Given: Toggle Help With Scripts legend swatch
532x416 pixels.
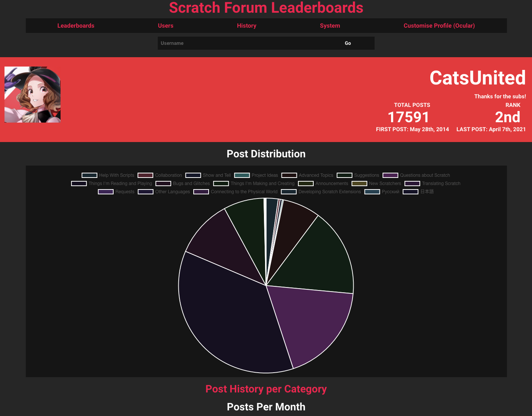Looking at the screenshot, I should (x=89, y=175).
